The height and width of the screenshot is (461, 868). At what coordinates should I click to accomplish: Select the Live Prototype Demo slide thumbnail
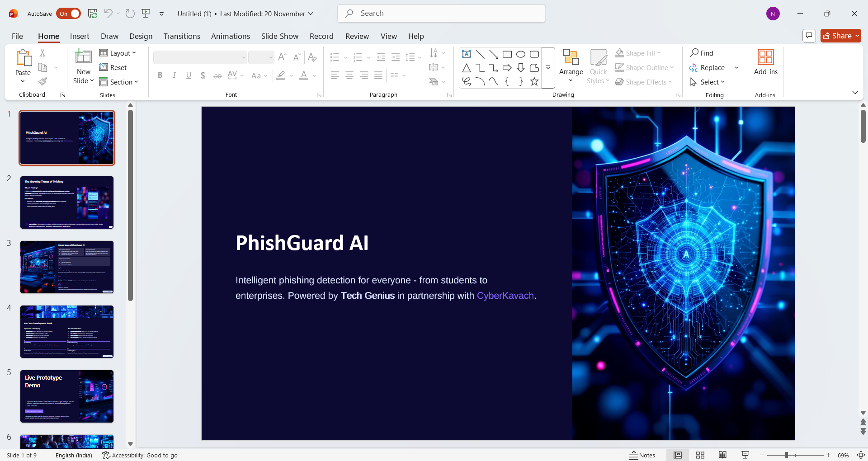(x=67, y=396)
